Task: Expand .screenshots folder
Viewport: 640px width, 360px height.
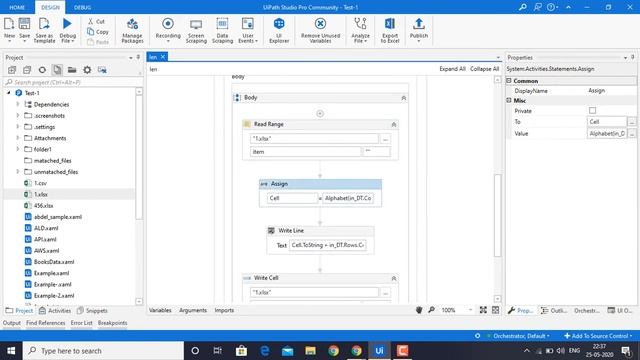Action: [x=18, y=116]
